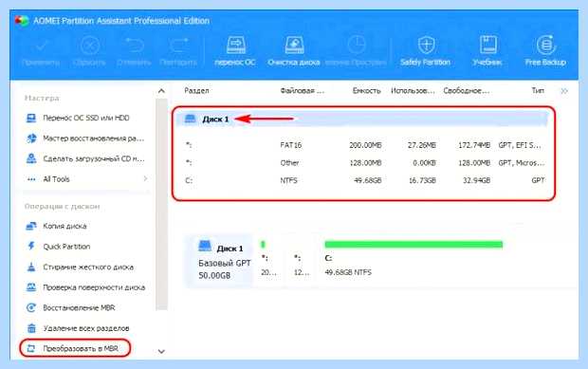Choose Восстановление MBR operation
The image size is (588, 369).
coord(70,308)
